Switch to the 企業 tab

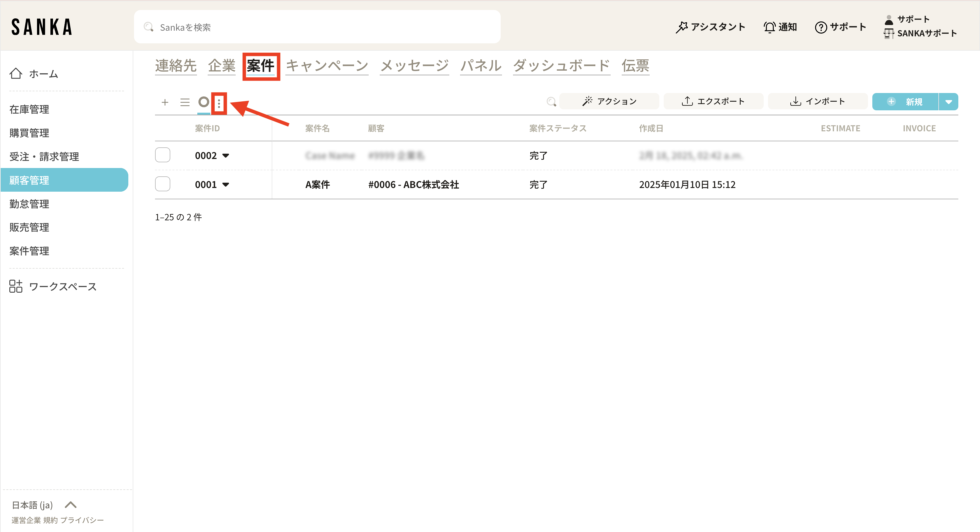tap(221, 65)
